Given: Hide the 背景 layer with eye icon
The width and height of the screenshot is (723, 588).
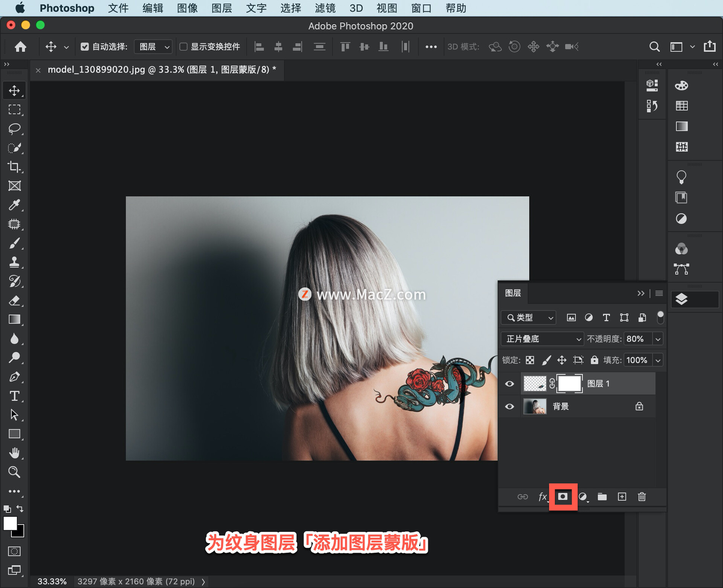Looking at the screenshot, I should pyautogui.click(x=509, y=406).
